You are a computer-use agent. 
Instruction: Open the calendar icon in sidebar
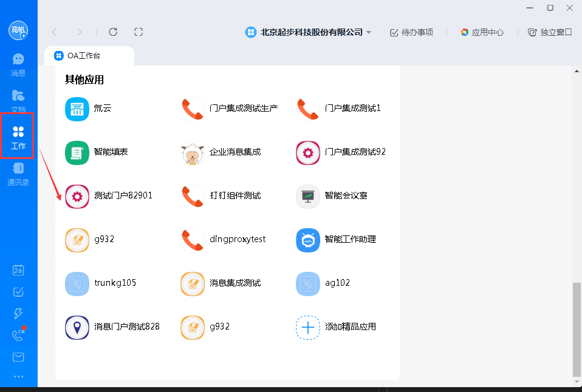point(18,270)
